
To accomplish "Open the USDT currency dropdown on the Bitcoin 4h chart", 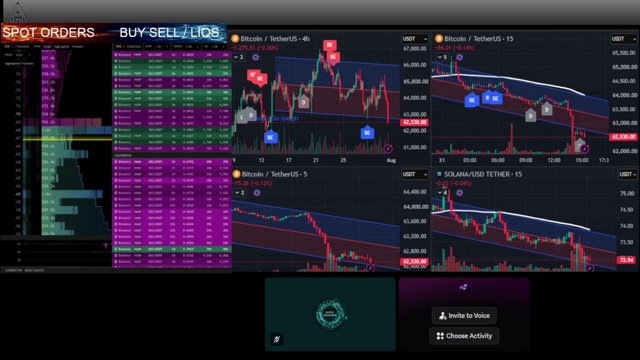I will pos(415,39).
